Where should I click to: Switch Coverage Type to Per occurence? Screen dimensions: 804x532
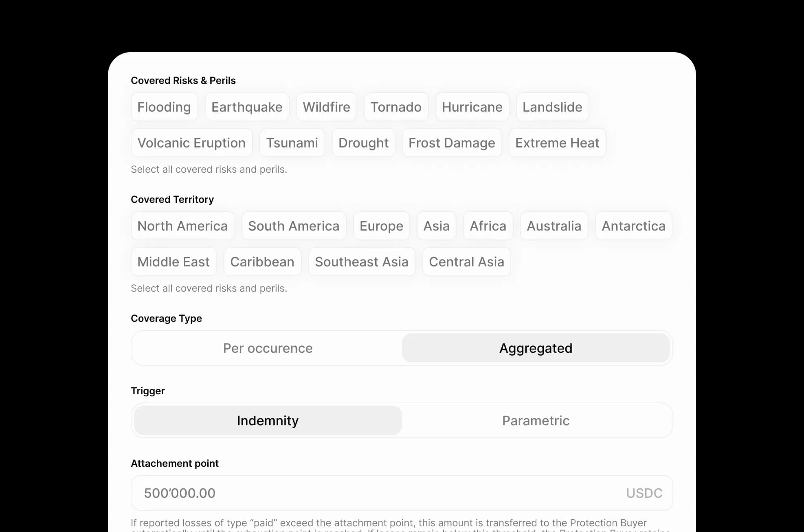click(x=268, y=348)
